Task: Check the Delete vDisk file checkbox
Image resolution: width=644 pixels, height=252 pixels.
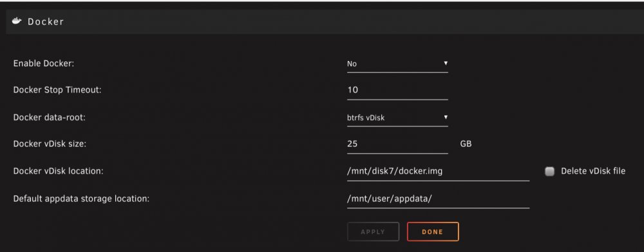Action: coord(549,171)
